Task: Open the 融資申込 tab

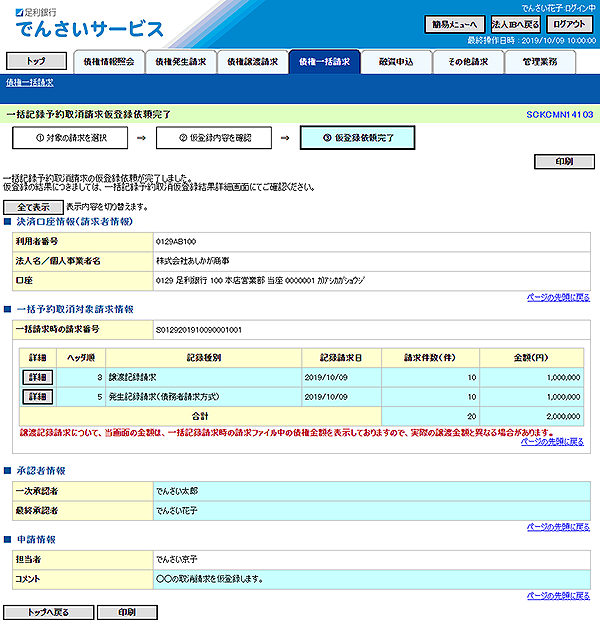Action: pos(396,62)
